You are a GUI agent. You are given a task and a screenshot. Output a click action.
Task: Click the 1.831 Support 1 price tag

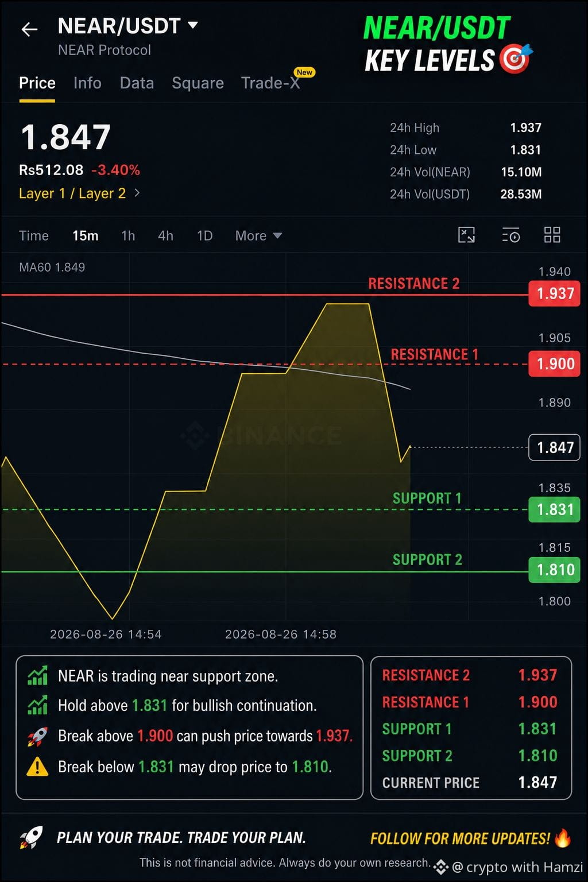point(555,510)
